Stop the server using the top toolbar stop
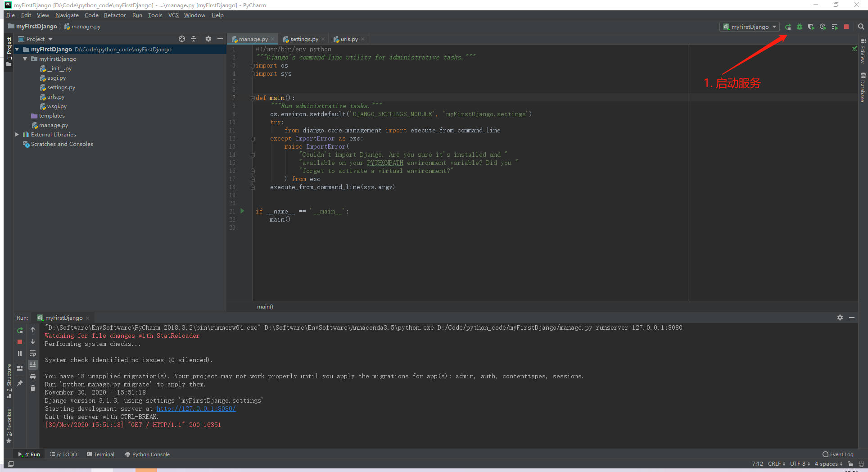Screen dimensions: 868x472 (846, 27)
